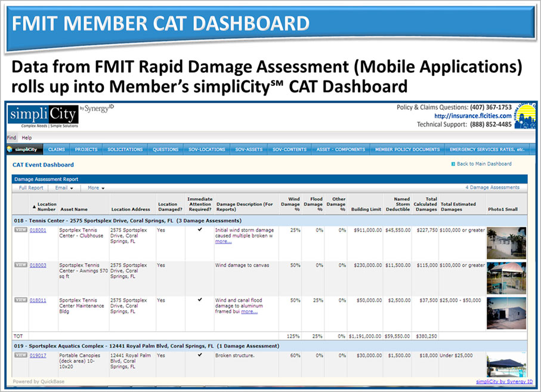Click Back to Main Dashboard link
This screenshot has width=541, height=392.
coord(484,164)
